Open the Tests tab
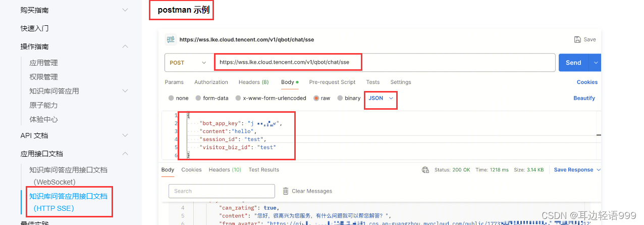The height and width of the screenshot is (225, 644). pyautogui.click(x=373, y=82)
